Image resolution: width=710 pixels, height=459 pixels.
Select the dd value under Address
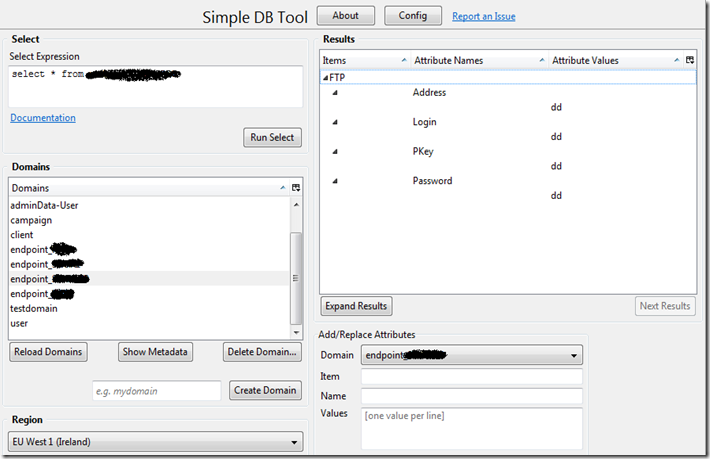click(x=556, y=107)
